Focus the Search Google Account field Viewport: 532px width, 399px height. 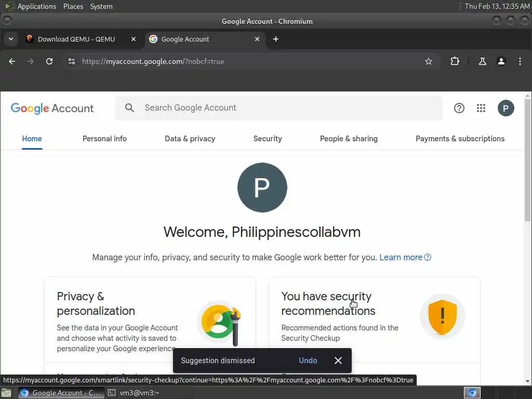pos(279,108)
